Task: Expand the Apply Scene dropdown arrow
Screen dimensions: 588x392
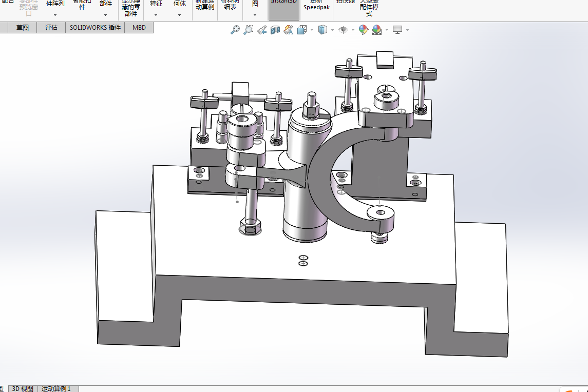Action: (x=387, y=30)
